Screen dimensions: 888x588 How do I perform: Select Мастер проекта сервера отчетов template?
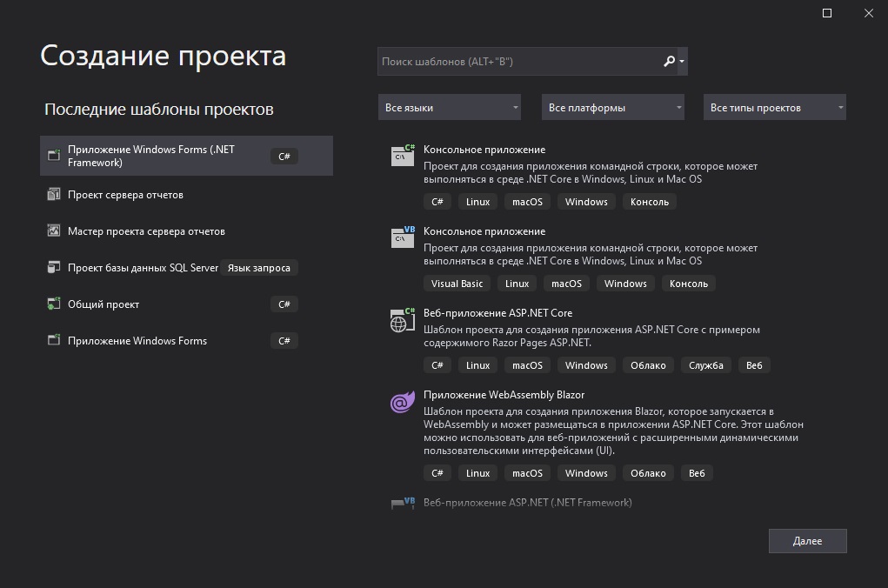click(x=186, y=231)
